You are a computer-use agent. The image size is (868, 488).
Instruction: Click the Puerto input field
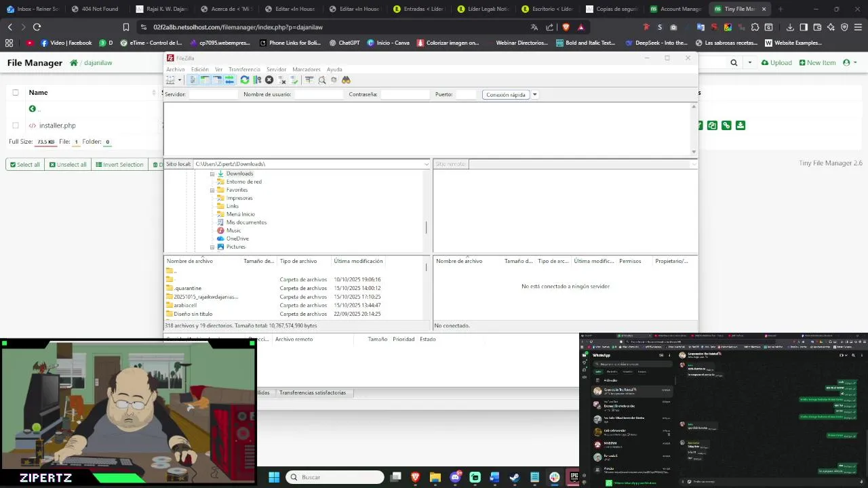[466, 95]
